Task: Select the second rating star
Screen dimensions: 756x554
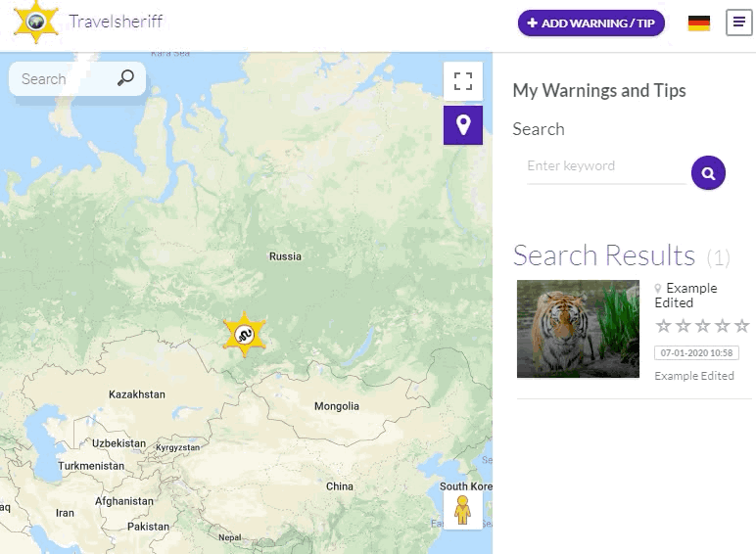Action: pos(684,326)
